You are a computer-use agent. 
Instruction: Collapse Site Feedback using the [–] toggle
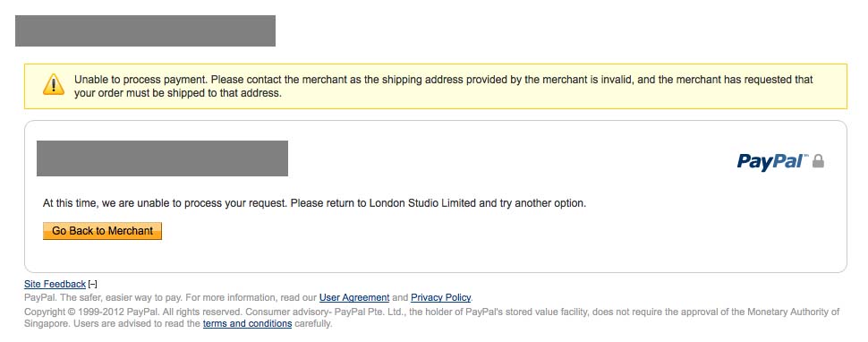[92, 285]
